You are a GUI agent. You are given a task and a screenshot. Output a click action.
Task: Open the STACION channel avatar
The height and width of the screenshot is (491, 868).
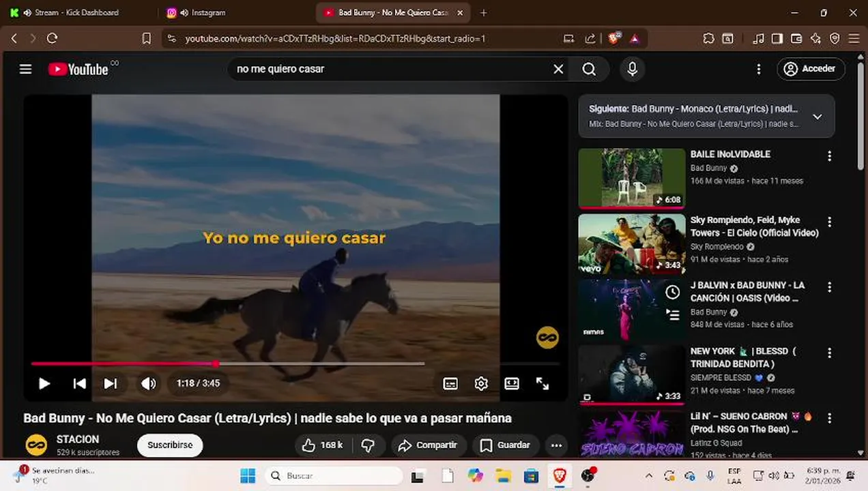[36, 445]
